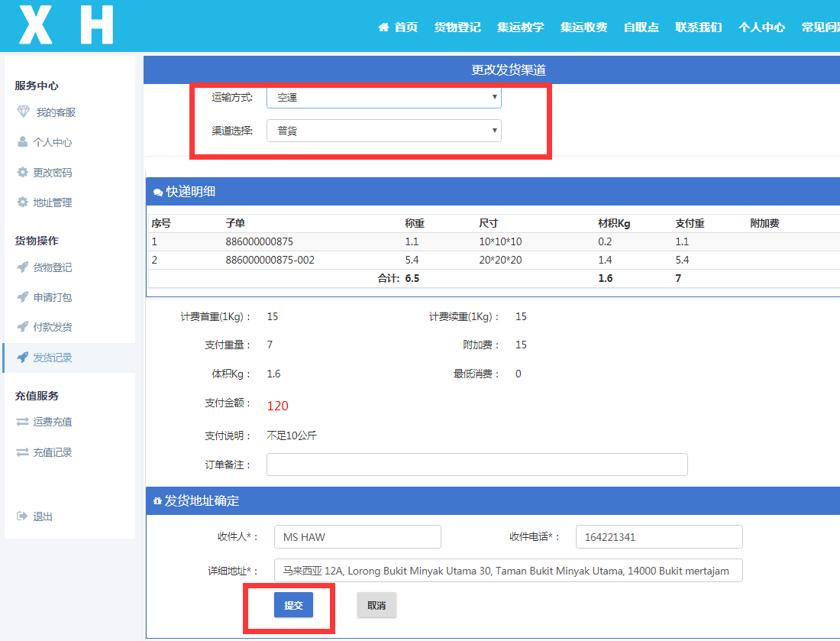840x641 pixels.
Task: Click the person icon beside 个人中心
Action: (x=23, y=142)
